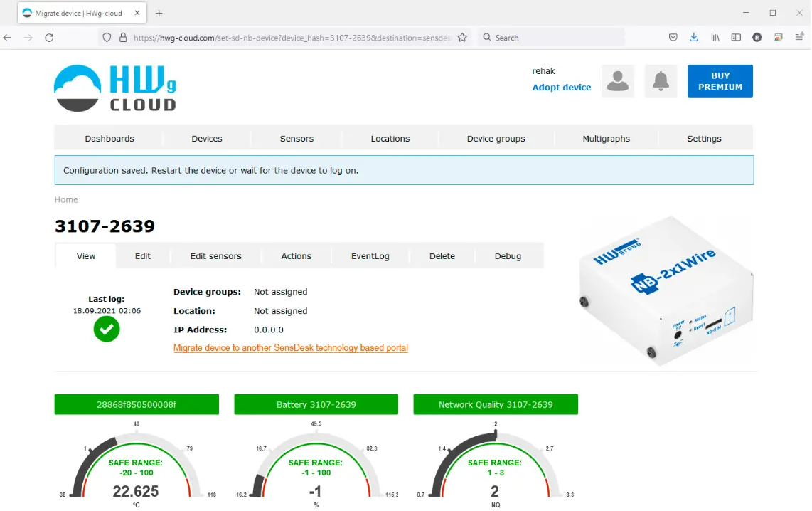Toggle the sidebar view icon
This screenshot has height=511, width=812.
(x=736, y=37)
